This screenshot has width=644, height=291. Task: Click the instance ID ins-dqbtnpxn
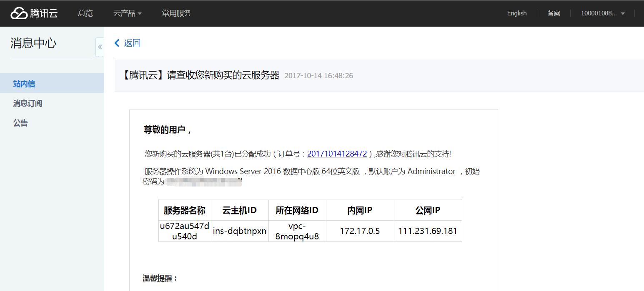pyautogui.click(x=240, y=231)
